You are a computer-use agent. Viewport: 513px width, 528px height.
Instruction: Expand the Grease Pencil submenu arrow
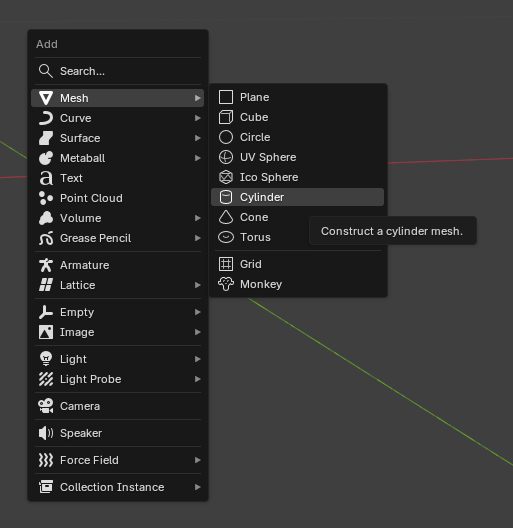click(x=198, y=238)
